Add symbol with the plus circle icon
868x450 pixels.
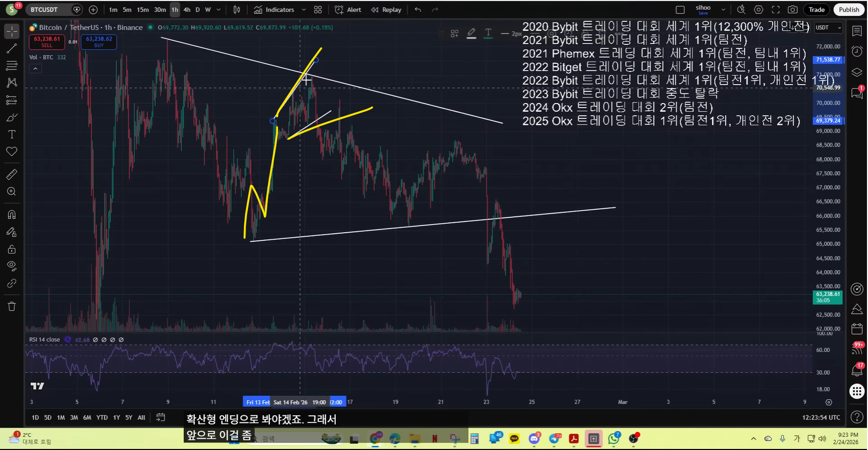93,10
